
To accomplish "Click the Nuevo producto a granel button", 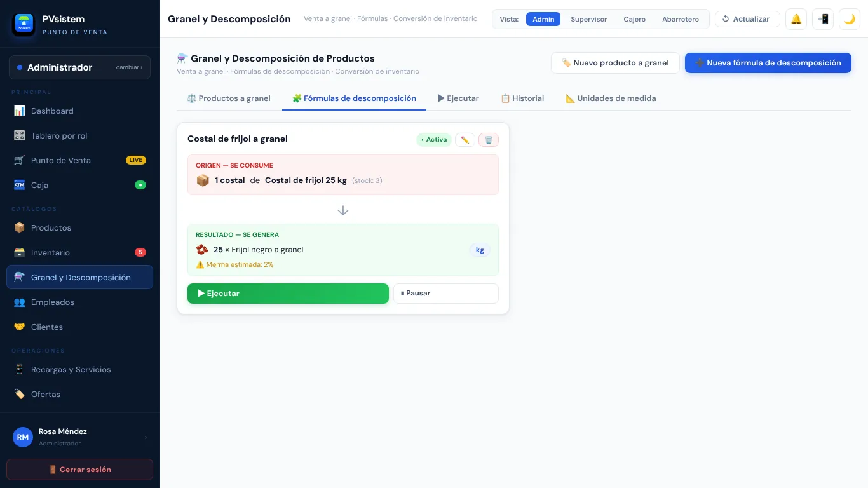I will pos(615,63).
